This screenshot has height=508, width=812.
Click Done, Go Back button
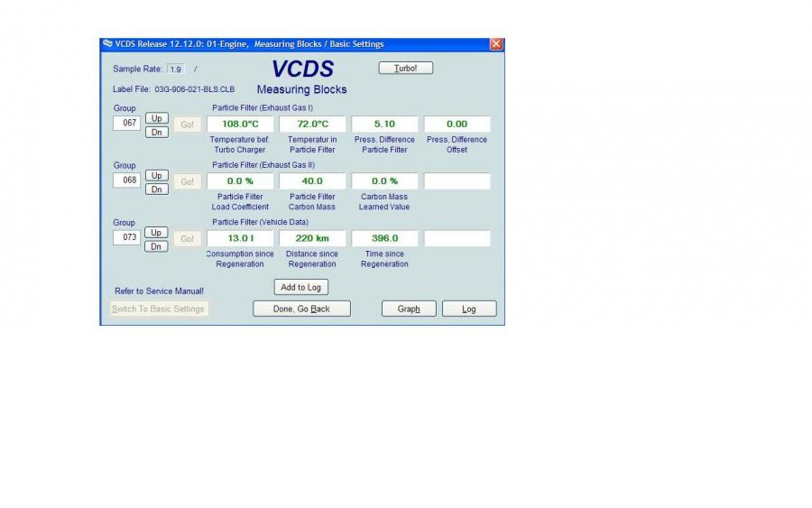click(301, 309)
